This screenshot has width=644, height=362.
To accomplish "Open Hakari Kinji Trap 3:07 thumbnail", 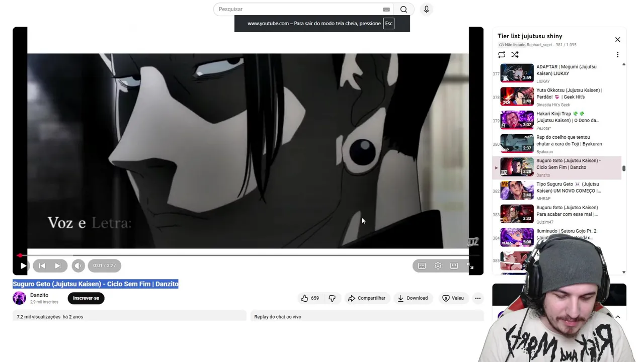I will click(517, 120).
